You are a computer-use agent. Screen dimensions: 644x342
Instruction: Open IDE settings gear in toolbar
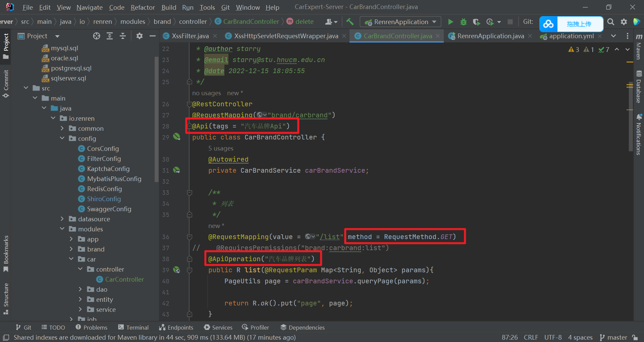[x=624, y=22]
